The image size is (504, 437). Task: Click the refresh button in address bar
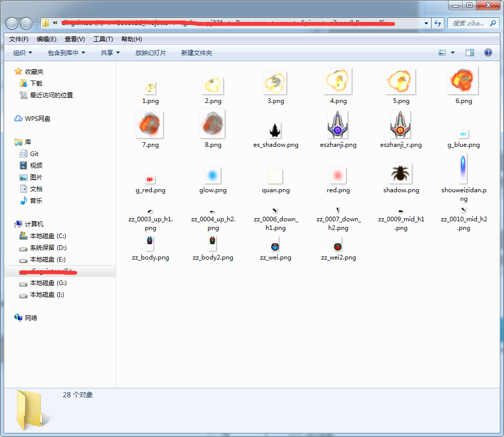click(x=438, y=23)
